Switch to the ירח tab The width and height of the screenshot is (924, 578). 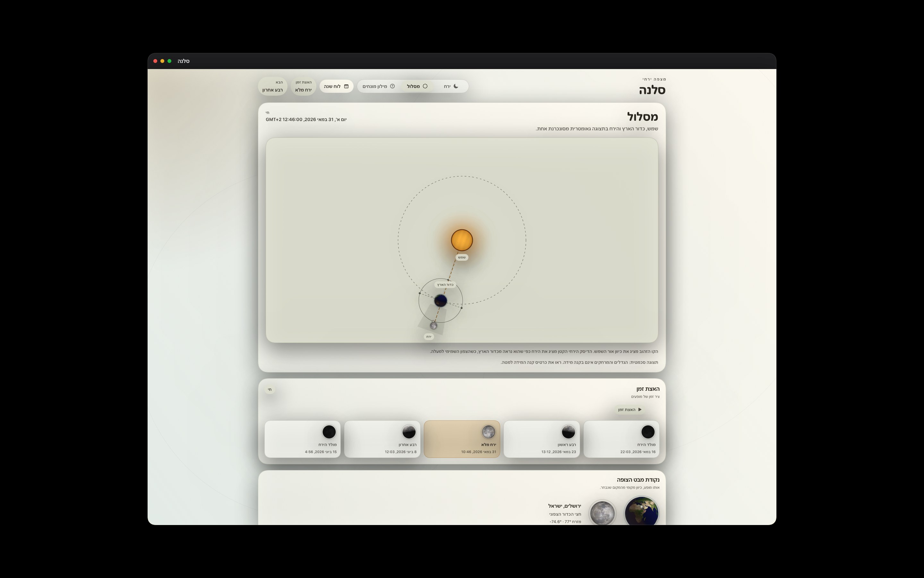tap(451, 86)
